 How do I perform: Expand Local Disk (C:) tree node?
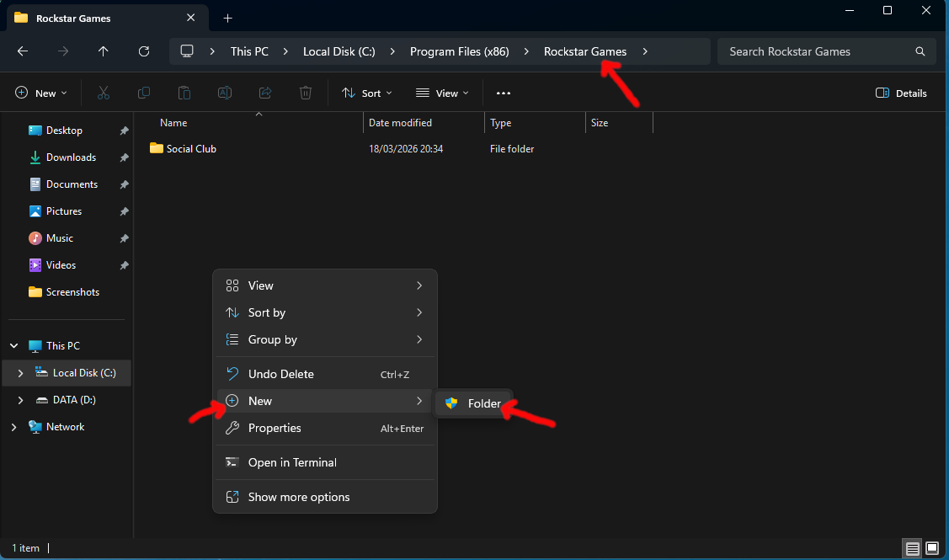(x=20, y=373)
